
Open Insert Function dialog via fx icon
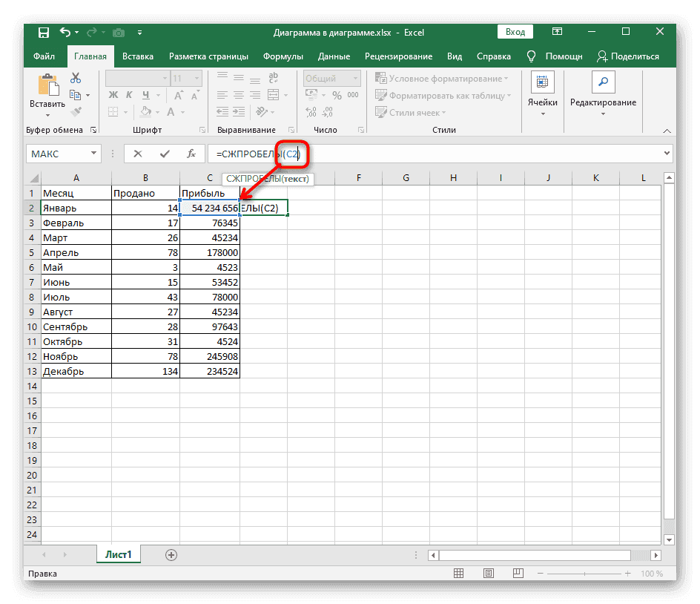click(x=191, y=154)
